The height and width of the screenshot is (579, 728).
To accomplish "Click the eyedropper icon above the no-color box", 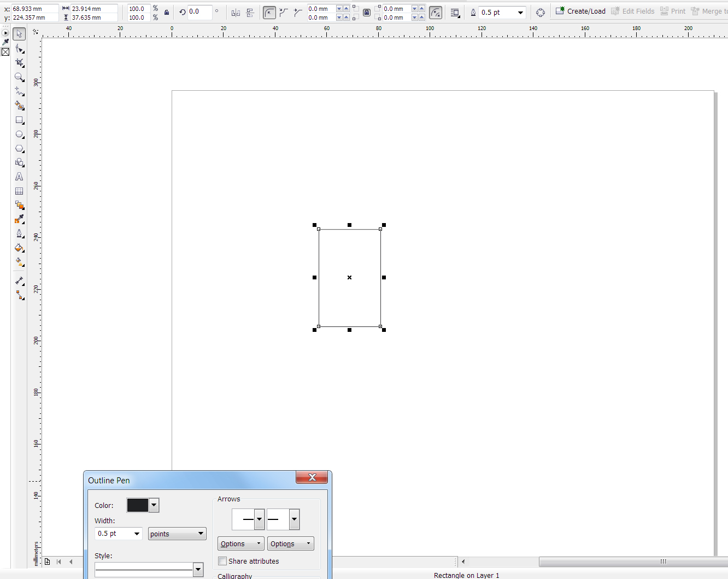I will pyautogui.click(x=5, y=42).
